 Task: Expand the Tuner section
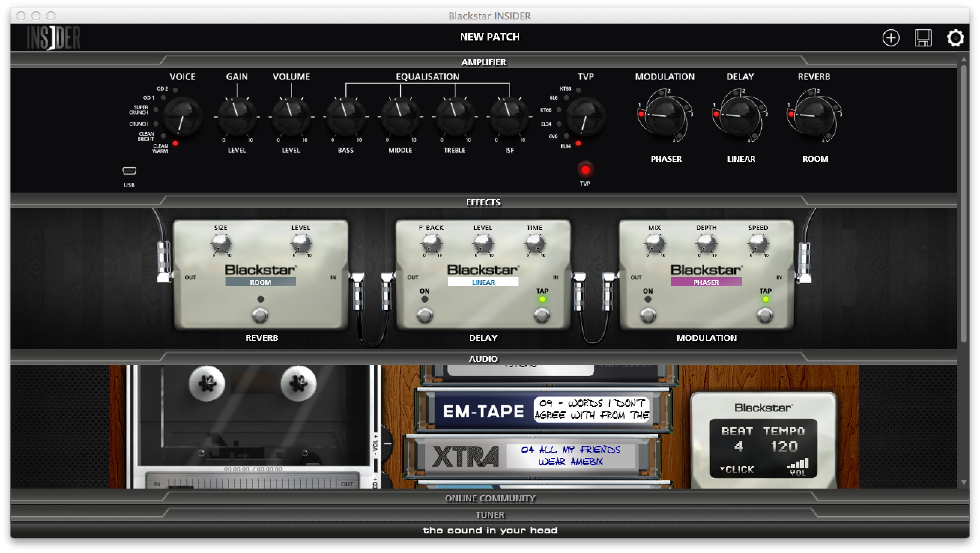point(490,515)
